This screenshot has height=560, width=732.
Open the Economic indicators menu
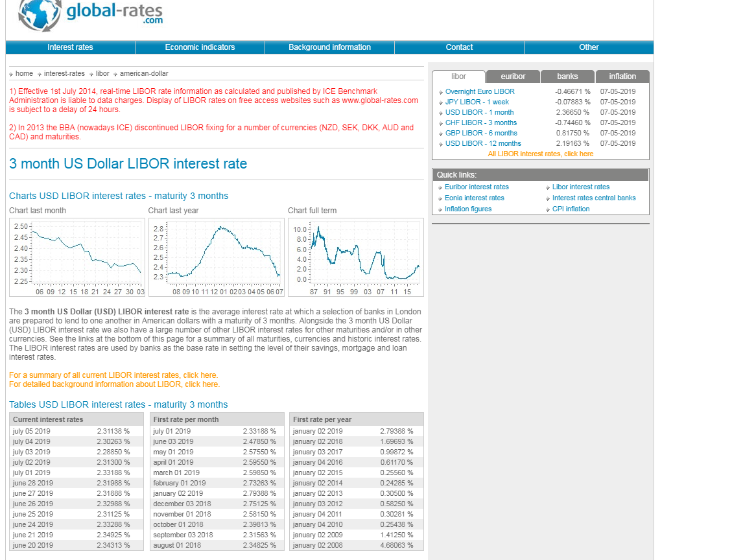point(200,47)
